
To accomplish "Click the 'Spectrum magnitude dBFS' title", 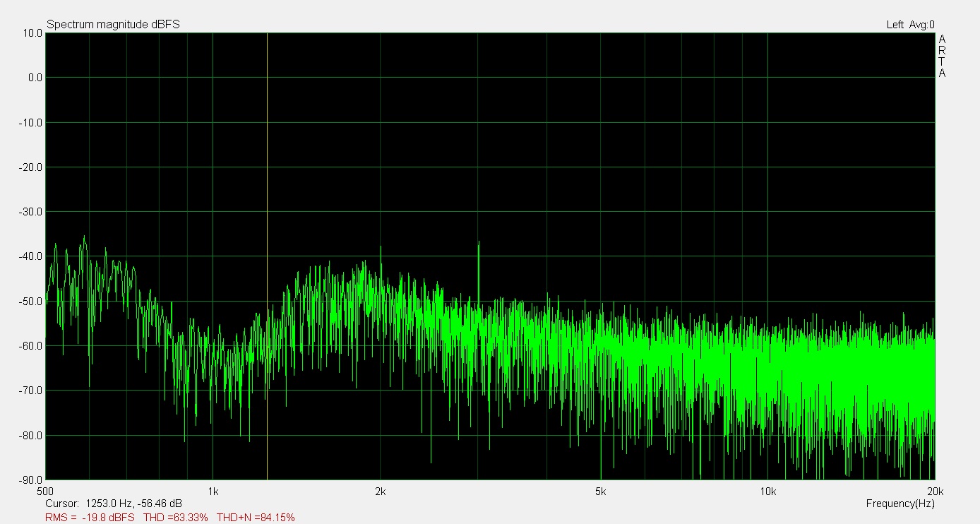I will [x=113, y=24].
